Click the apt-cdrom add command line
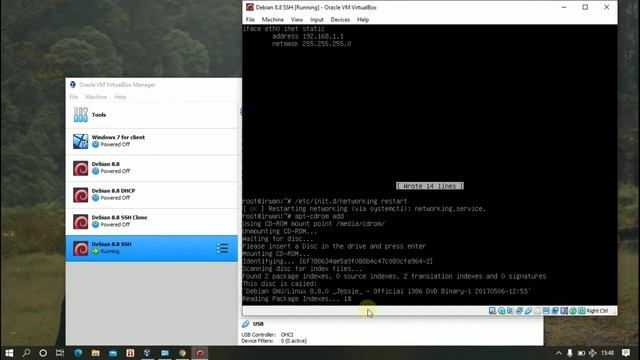640x360 pixels. pos(293,216)
